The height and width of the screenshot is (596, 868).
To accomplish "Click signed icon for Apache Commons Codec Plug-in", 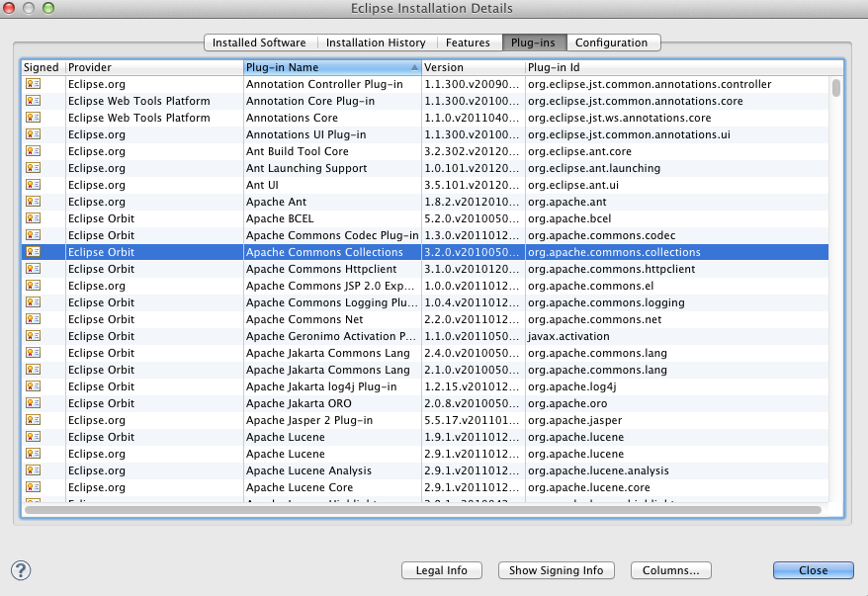I will 34,235.
